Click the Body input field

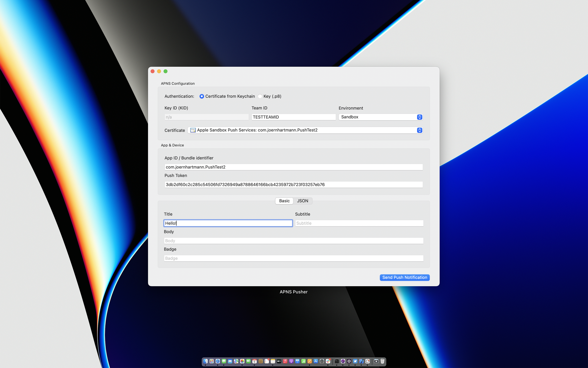[294, 241]
